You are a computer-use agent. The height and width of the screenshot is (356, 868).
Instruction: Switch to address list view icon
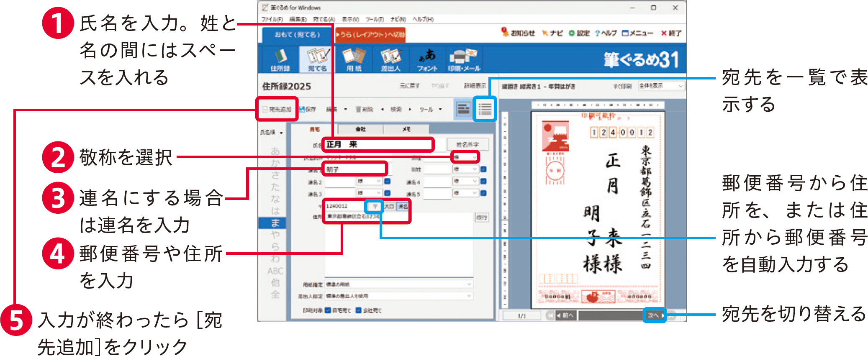click(x=485, y=109)
